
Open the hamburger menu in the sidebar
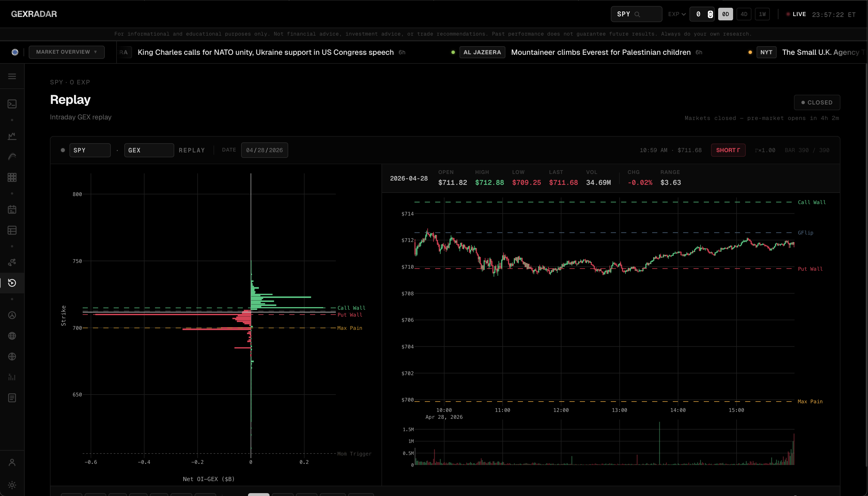point(12,76)
